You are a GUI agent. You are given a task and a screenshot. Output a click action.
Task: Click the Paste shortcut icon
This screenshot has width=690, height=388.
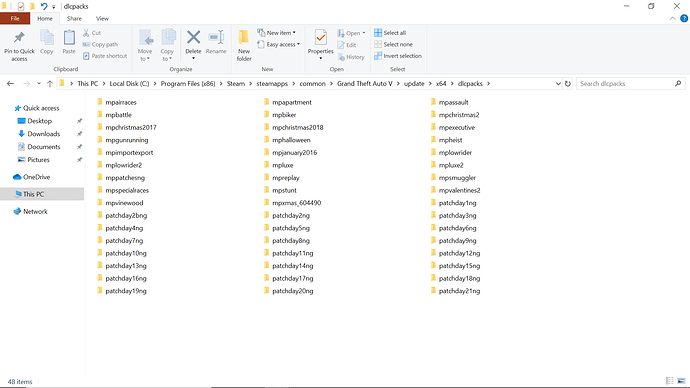[86, 56]
